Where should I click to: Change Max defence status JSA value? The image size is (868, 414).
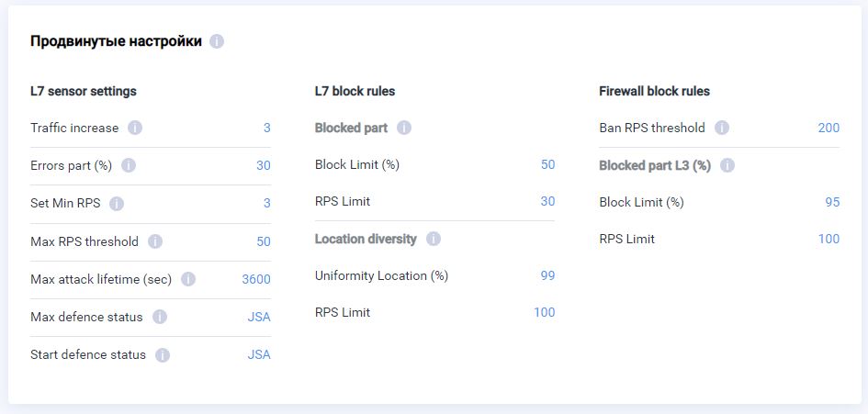pos(258,317)
